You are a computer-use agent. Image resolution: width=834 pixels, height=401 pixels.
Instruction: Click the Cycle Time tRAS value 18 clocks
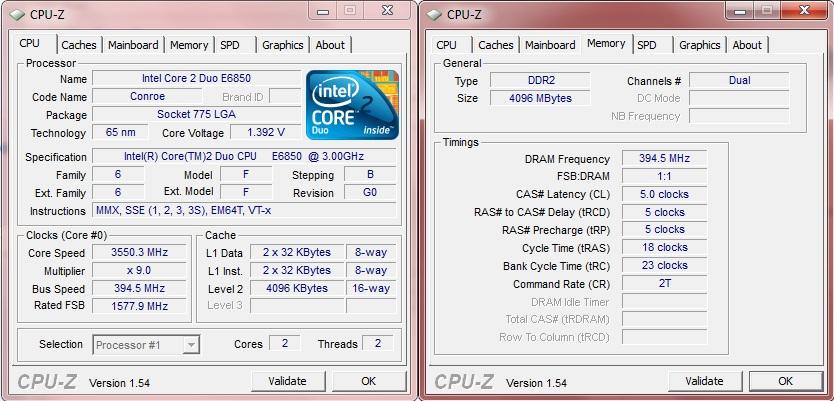(664, 247)
